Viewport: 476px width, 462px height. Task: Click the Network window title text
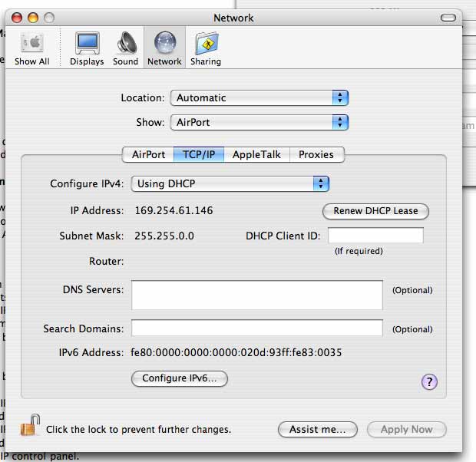point(233,18)
